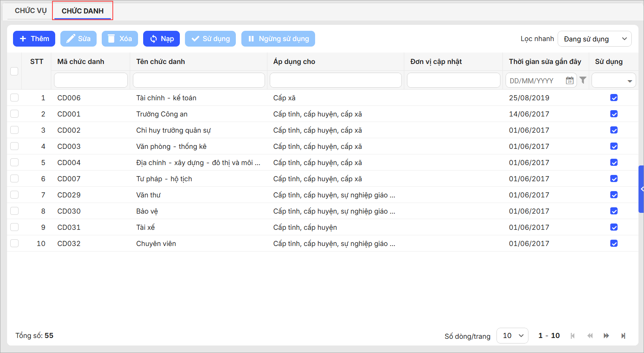Open the Sử dụng column filter dropdown
Screen dimensions: 644x353
pos(614,81)
